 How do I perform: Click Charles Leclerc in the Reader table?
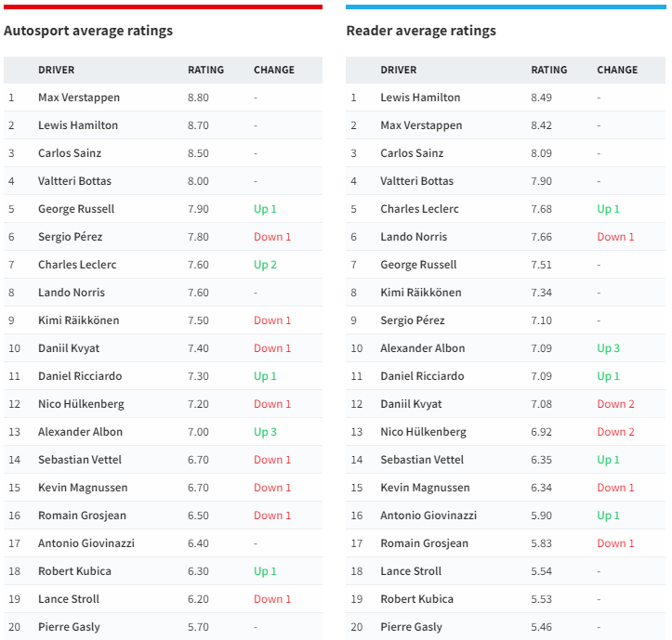point(419,209)
